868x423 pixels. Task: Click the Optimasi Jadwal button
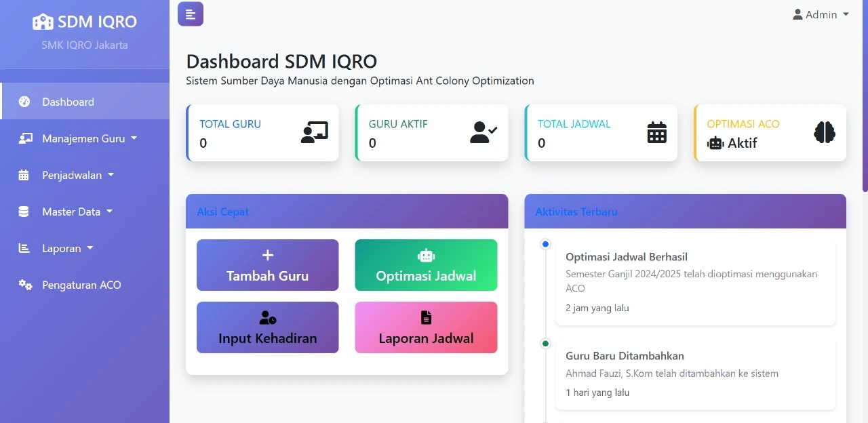click(x=426, y=265)
